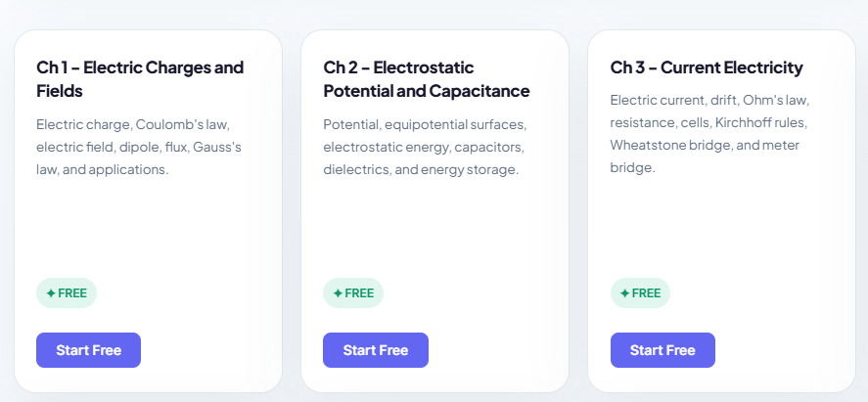
Task: Click the sparkle icon in Ch 1's FREE badge
Action: (x=50, y=292)
